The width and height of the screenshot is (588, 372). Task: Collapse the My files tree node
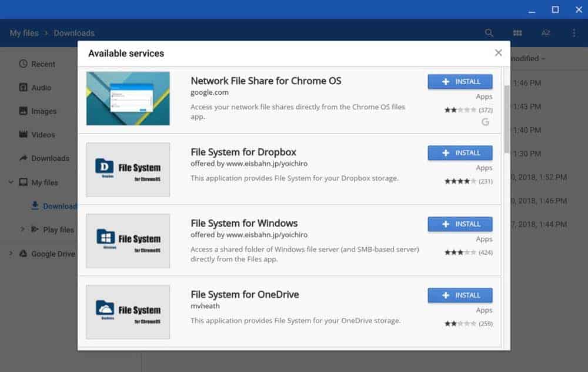coord(11,182)
